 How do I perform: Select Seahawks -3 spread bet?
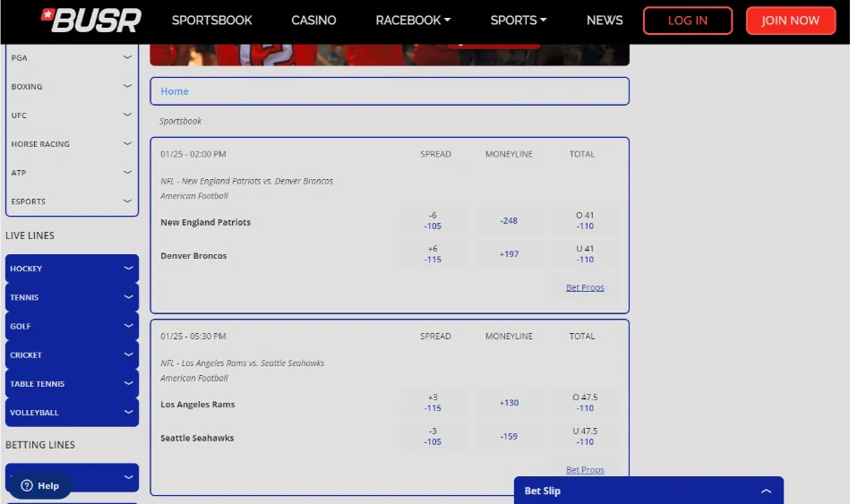tap(433, 436)
